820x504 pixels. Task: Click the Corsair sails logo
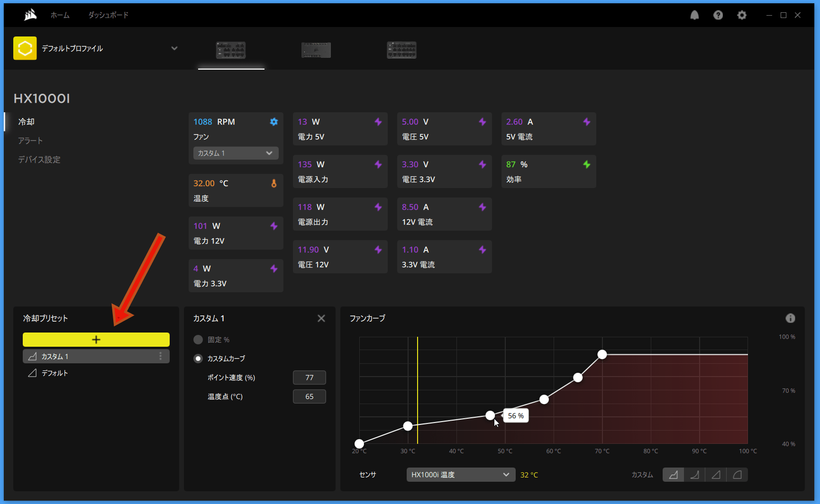click(30, 15)
